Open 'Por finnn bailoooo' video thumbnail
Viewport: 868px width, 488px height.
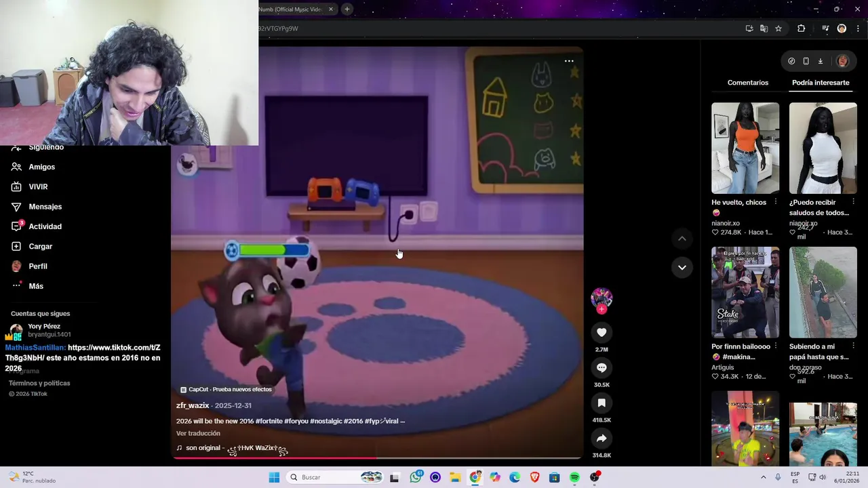[745, 292]
